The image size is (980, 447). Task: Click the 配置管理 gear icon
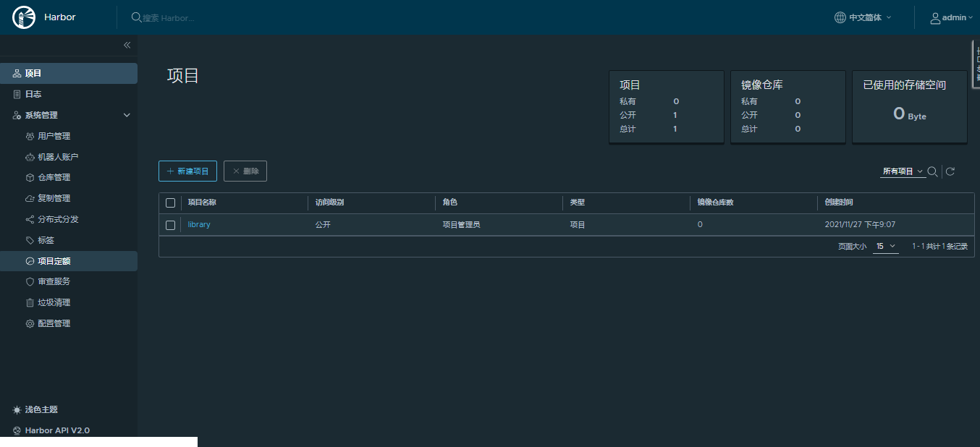click(x=30, y=323)
